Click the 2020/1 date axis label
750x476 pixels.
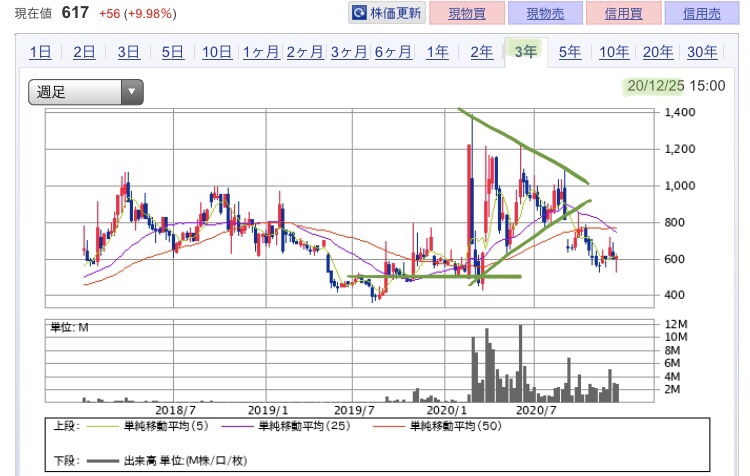(446, 410)
